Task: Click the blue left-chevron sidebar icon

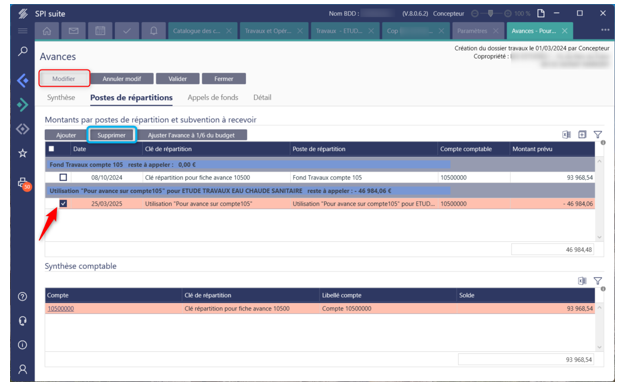Action: tap(23, 80)
